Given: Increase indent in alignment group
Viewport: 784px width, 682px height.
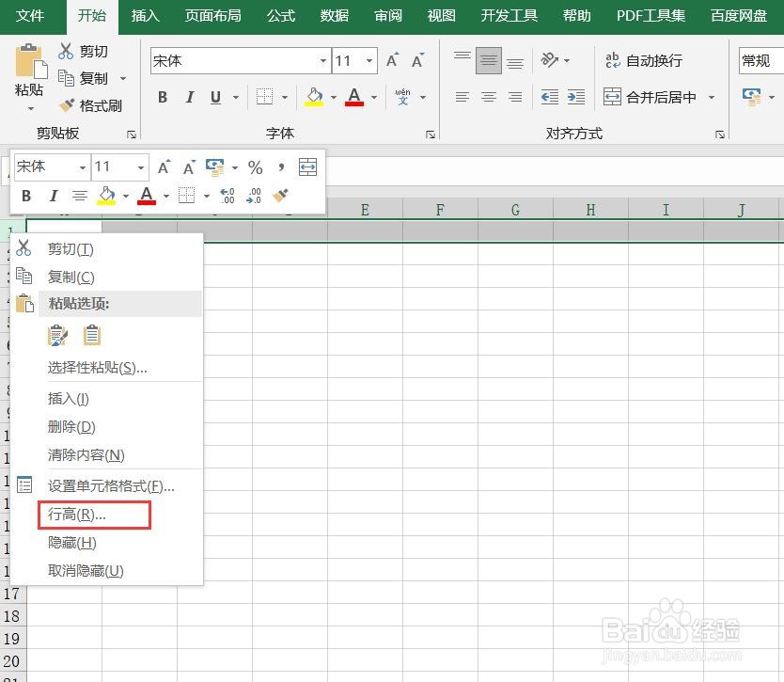Looking at the screenshot, I should tap(576, 97).
